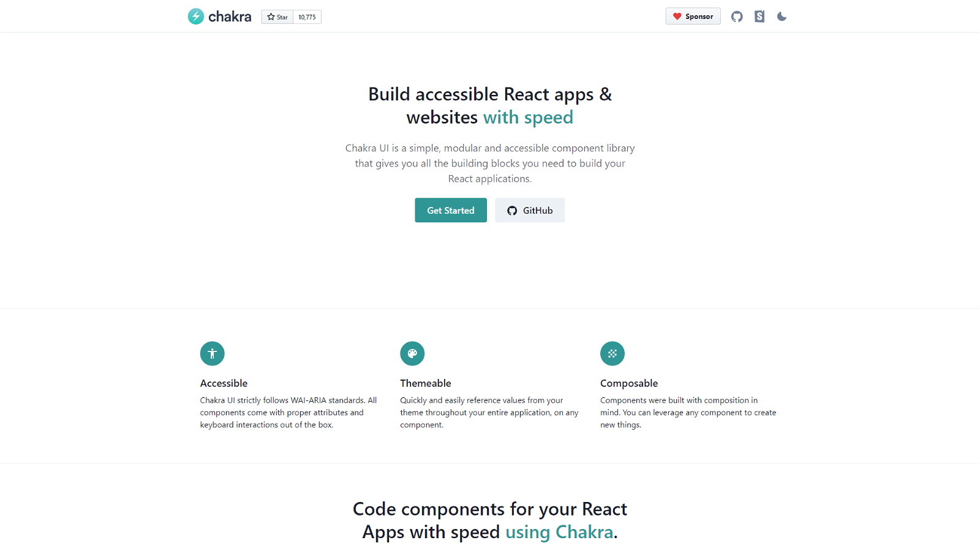This screenshot has width=980, height=551.
Task: Open the Storybook icon in header
Action: (x=759, y=17)
